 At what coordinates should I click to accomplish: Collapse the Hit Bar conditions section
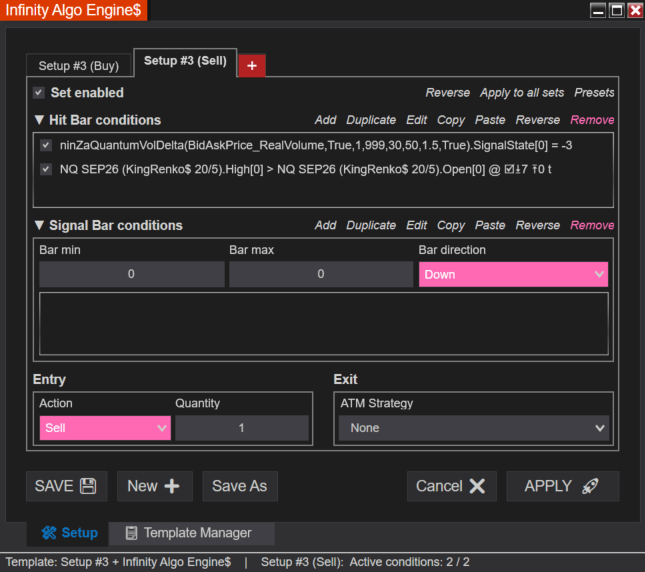[x=39, y=120]
